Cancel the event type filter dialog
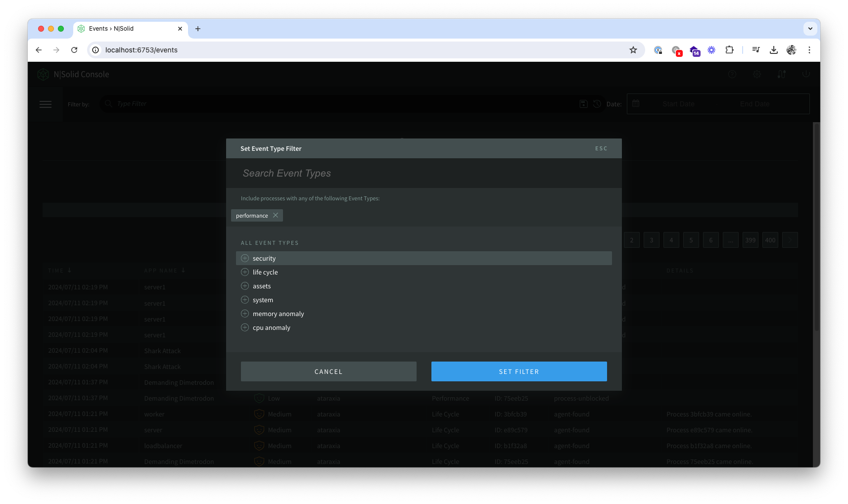Viewport: 848px width, 504px height. (329, 371)
